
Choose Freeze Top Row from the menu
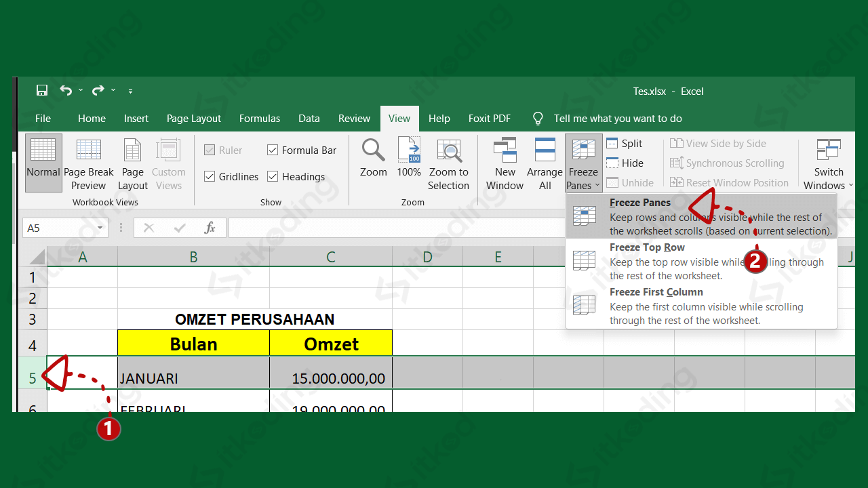pyautogui.click(x=646, y=247)
